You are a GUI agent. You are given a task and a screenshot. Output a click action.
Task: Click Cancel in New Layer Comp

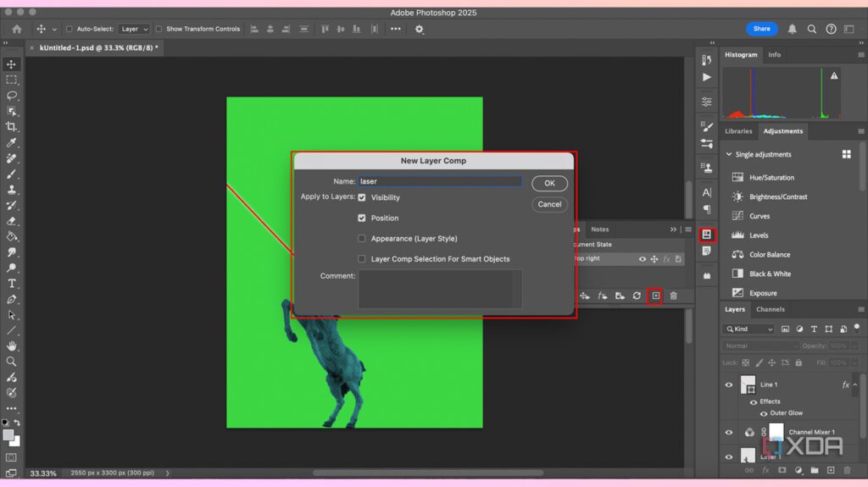(549, 204)
